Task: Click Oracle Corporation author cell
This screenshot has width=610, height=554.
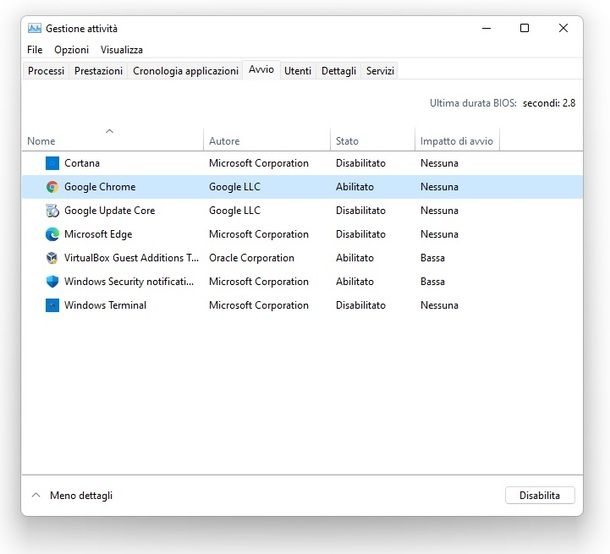Action: click(x=251, y=258)
